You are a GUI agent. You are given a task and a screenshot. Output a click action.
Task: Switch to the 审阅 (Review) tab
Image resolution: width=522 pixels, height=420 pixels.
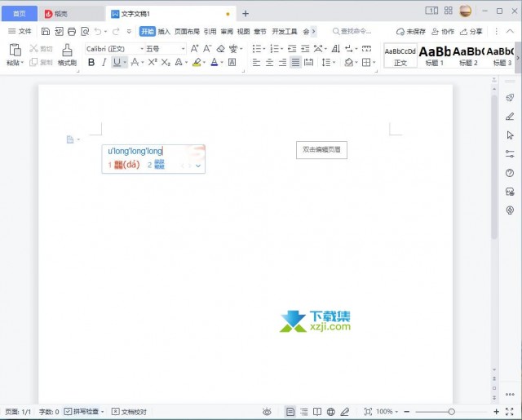pos(227,32)
